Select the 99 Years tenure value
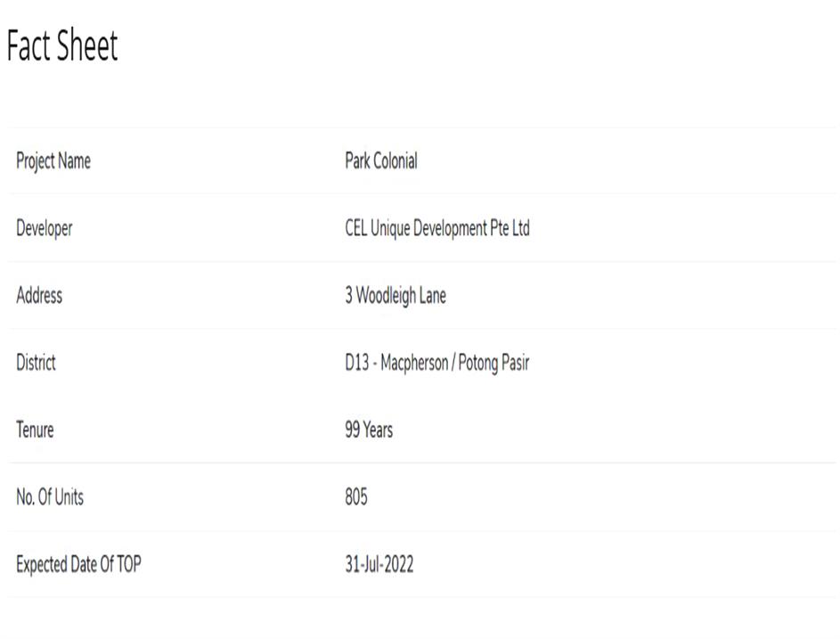Viewport: 840px width, 639px height. (369, 430)
